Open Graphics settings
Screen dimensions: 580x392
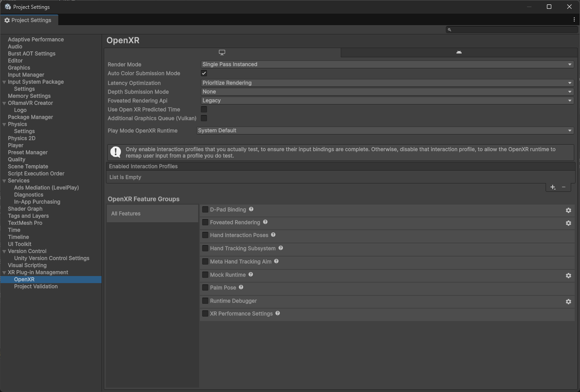coord(19,68)
